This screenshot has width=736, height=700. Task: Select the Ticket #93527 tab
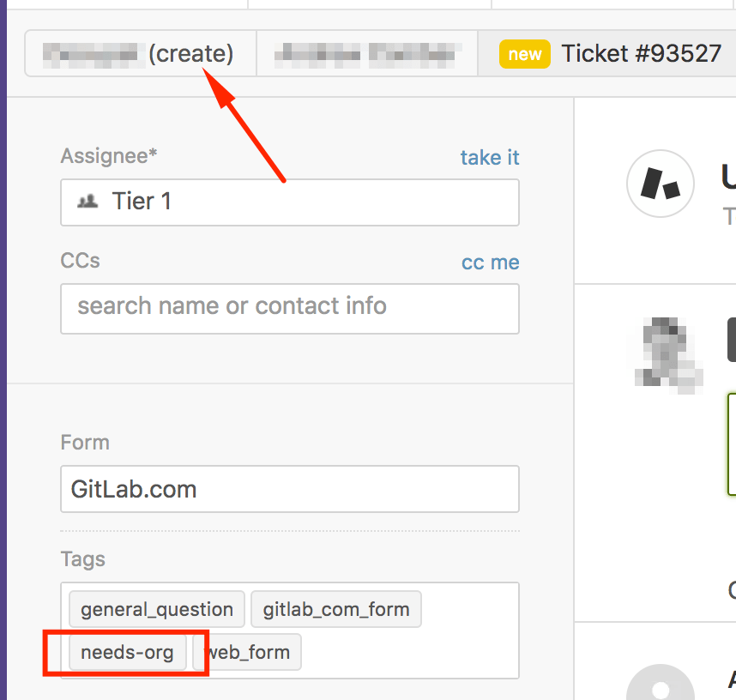coord(610,53)
